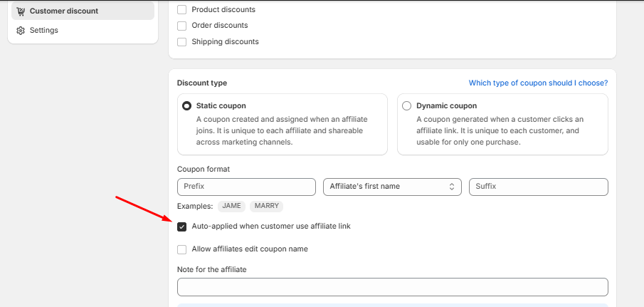This screenshot has width=644, height=307.
Task: Select the Dynamic coupon radio button
Action: (406, 106)
